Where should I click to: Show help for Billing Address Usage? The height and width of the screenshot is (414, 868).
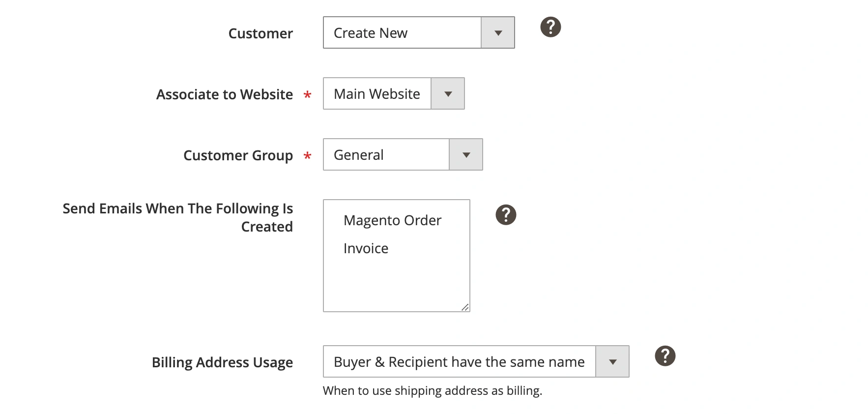665,356
